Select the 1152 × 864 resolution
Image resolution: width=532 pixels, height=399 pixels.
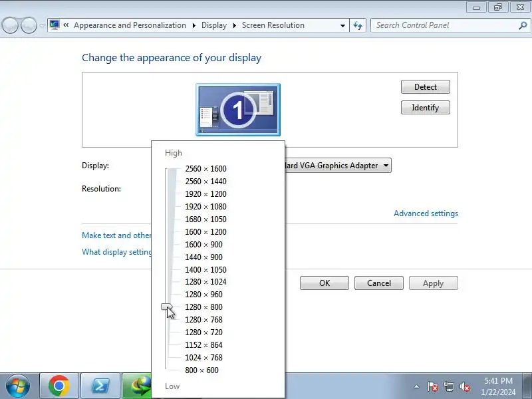(x=203, y=345)
